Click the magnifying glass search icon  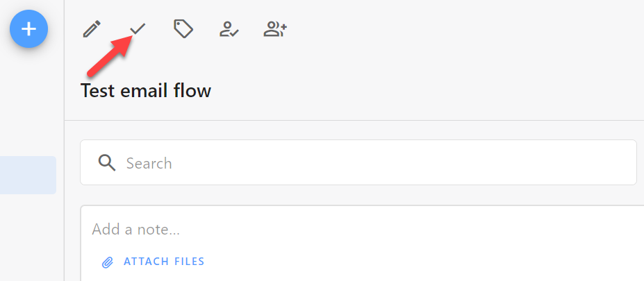click(x=107, y=163)
